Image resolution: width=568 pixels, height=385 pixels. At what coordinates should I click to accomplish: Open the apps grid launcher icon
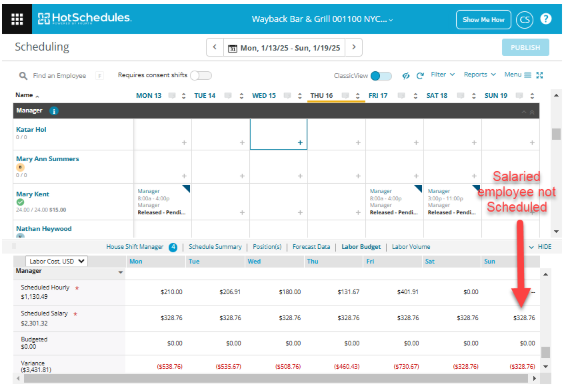[x=17, y=19]
